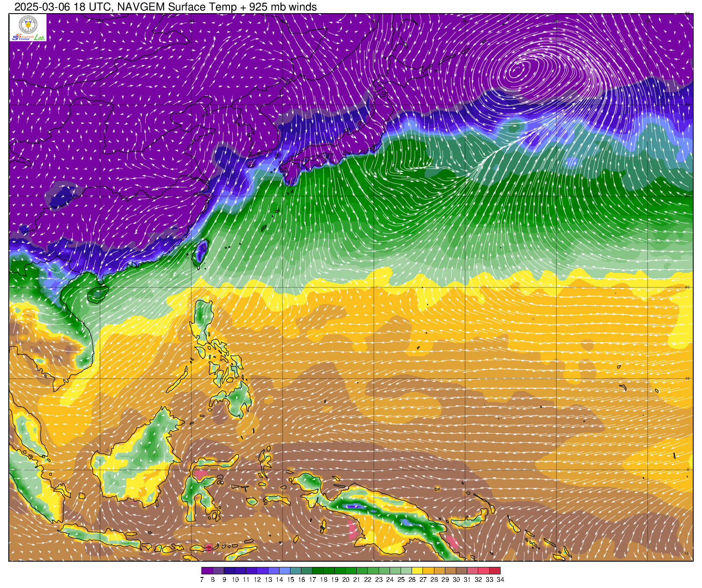Pick the sea-green swatch between 16 and 17
This screenshot has height=588, width=702.
click(x=307, y=570)
